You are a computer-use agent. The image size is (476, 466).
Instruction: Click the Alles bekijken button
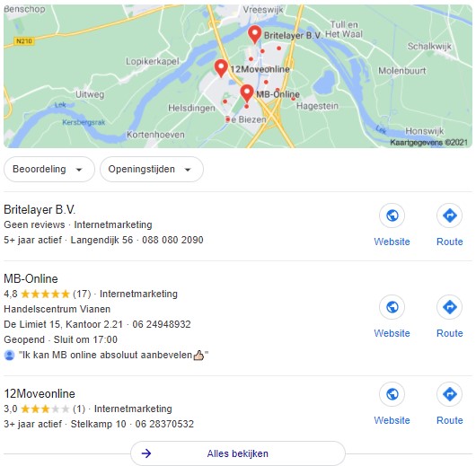point(238,453)
